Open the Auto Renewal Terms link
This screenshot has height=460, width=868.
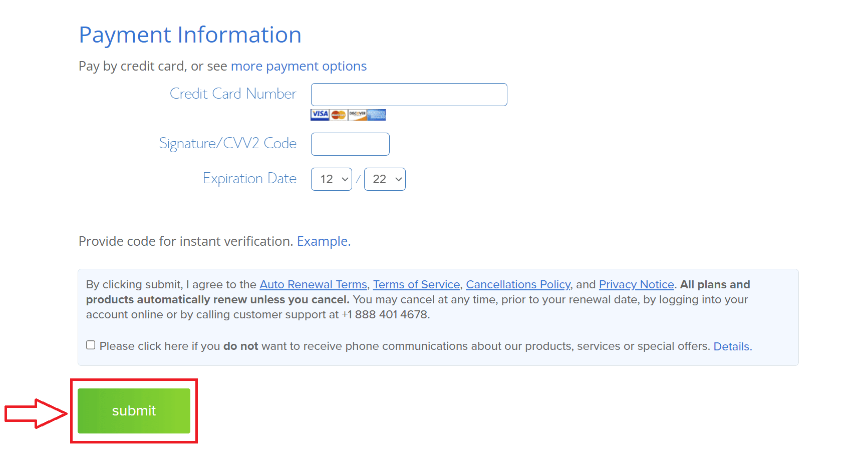point(314,284)
